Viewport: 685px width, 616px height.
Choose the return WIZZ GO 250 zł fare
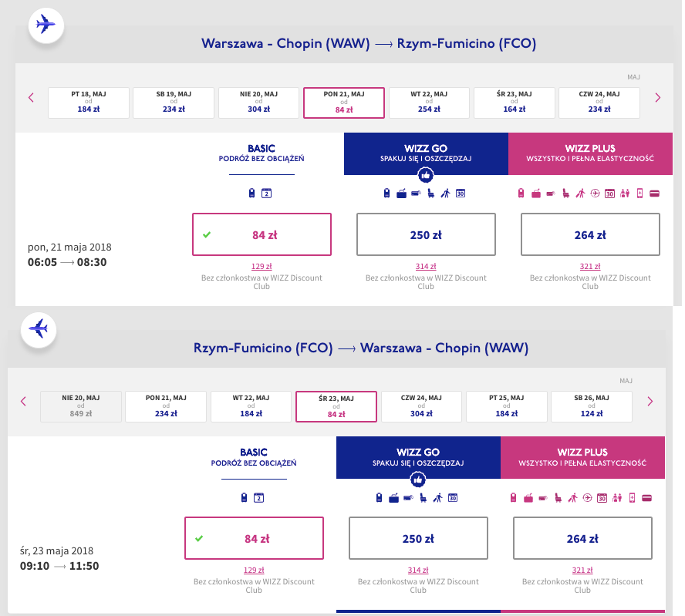tap(418, 538)
